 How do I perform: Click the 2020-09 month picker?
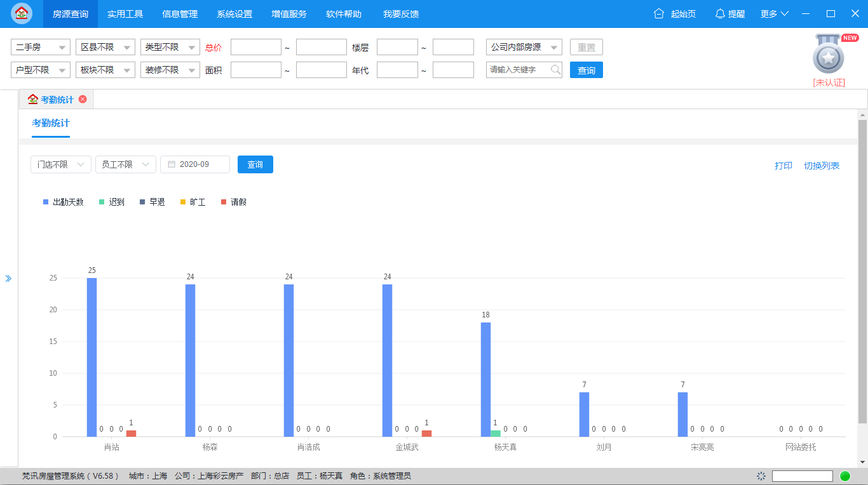(195, 164)
